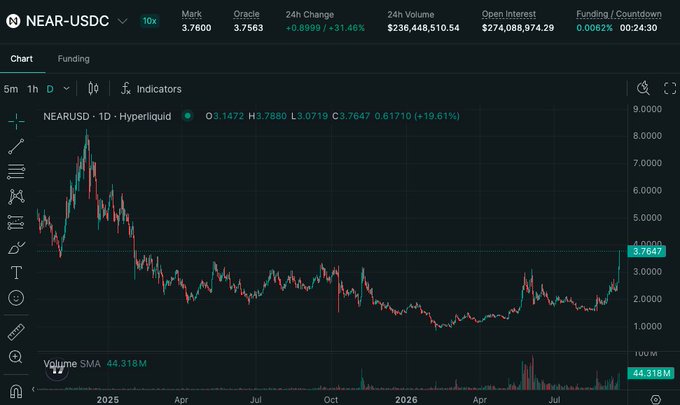This screenshot has height=405, width=680.
Task: Click the Open Interest label
Action: tap(509, 14)
